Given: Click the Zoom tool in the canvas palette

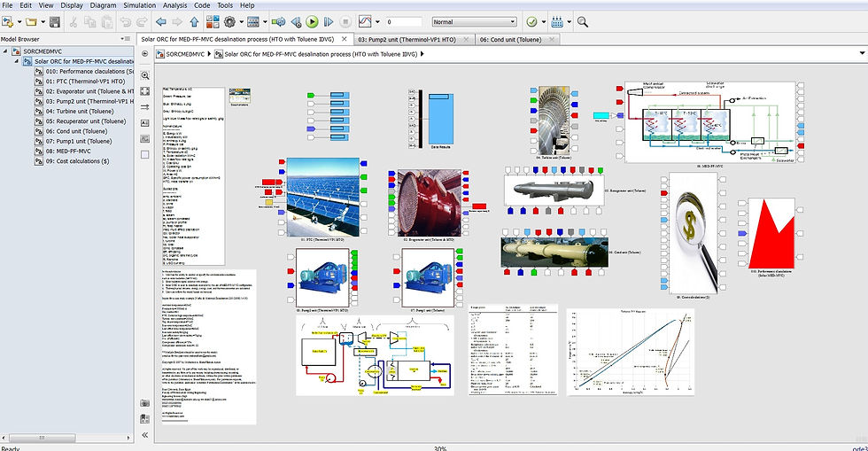Looking at the screenshot, I should coord(145,75).
